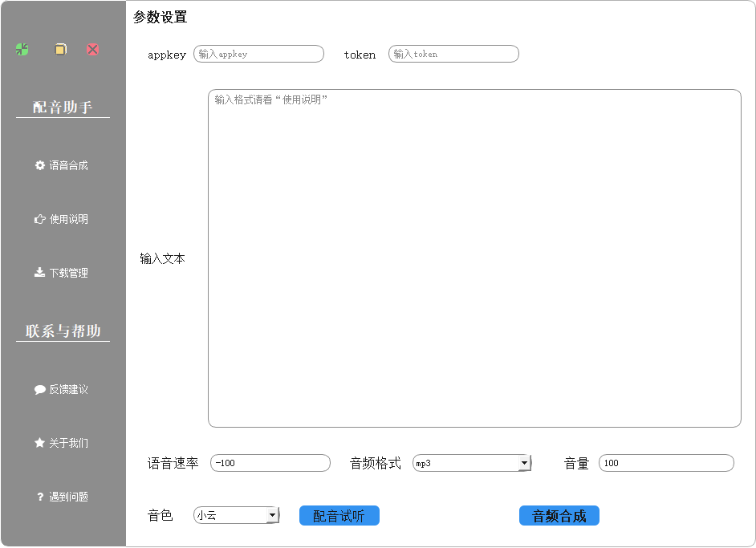The height and width of the screenshot is (548, 756).
Task: Click the download icon beside 下载管理
Action: coord(40,273)
